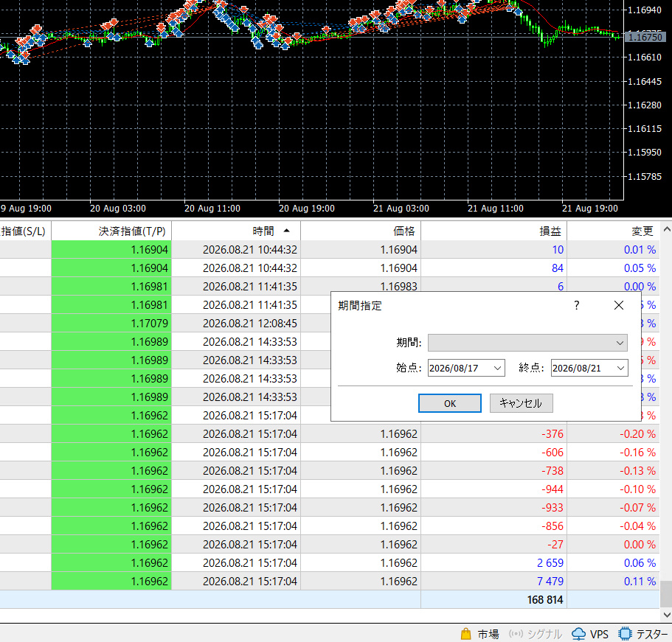The height and width of the screenshot is (642, 672).
Task: Open the 終点 end date picker
Action: coord(620,368)
